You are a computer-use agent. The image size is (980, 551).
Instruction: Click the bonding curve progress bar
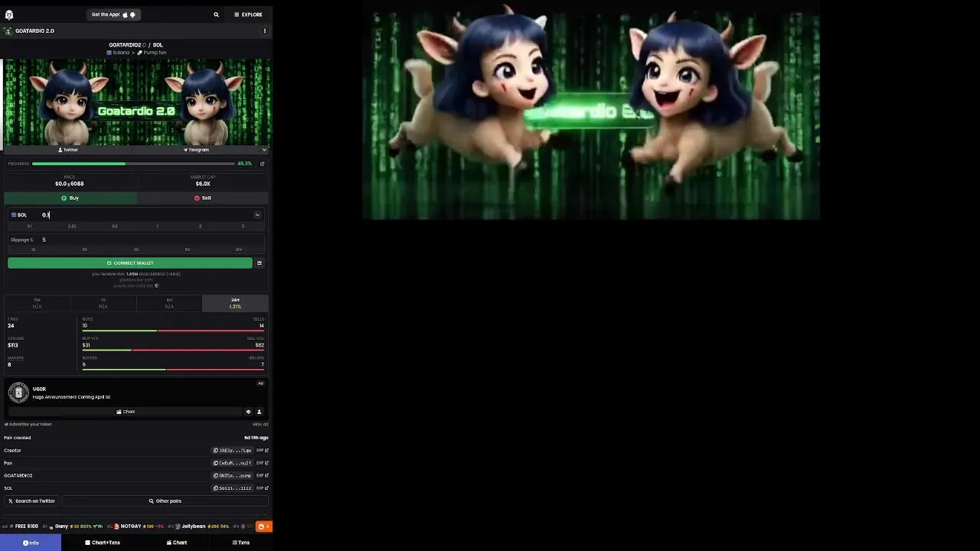[133, 164]
